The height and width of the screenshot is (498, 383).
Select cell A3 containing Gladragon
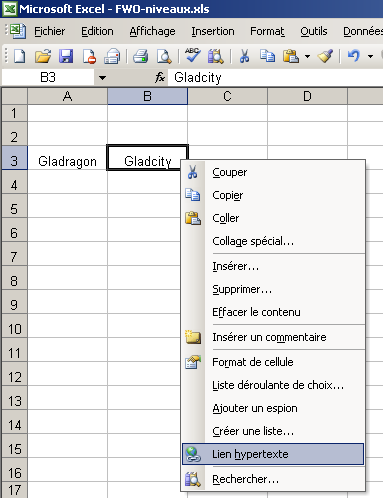(x=67, y=161)
